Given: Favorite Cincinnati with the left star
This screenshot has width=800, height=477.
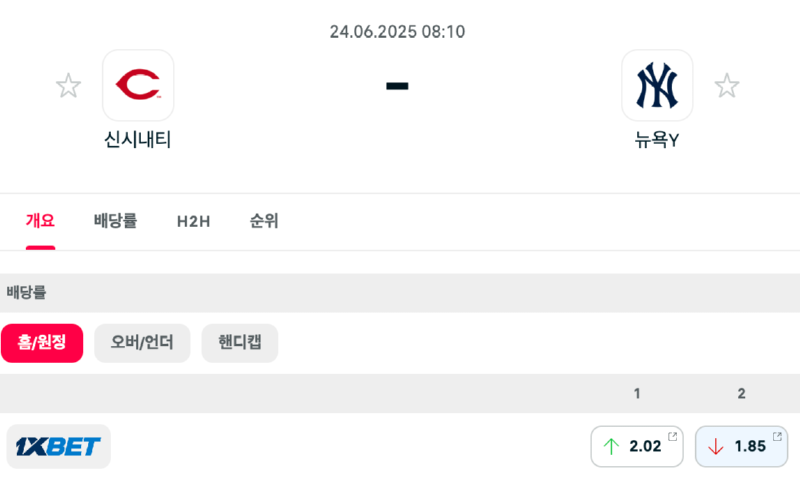Looking at the screenshot, I should pyautogui.click(x=68, y=86).
